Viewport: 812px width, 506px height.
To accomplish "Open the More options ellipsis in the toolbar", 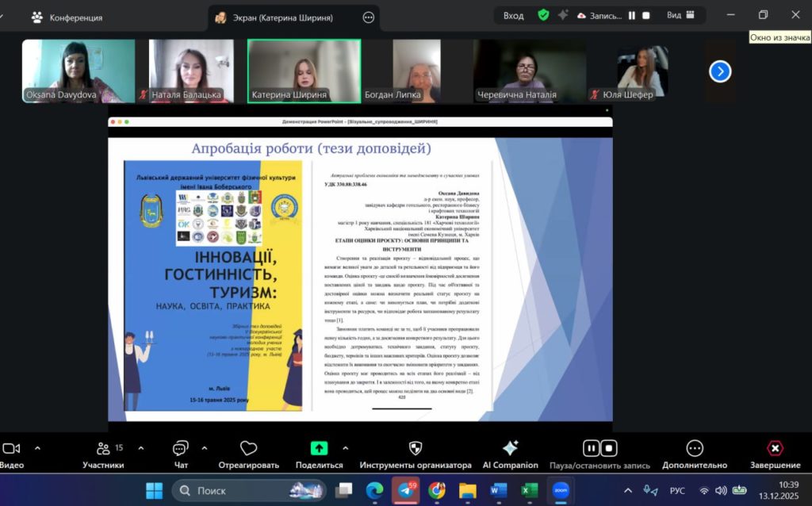I will (695, 449).
